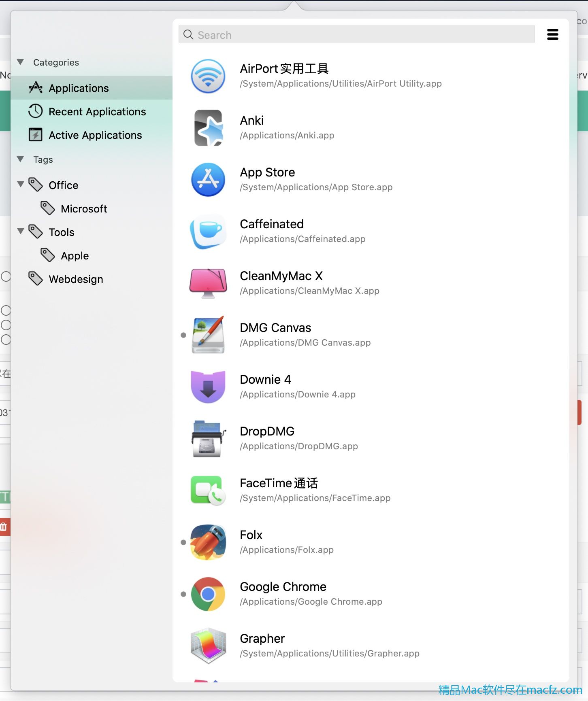The image size is (588, 701).
Task: Click the Google Chrome icon
Action: (208, 594)
